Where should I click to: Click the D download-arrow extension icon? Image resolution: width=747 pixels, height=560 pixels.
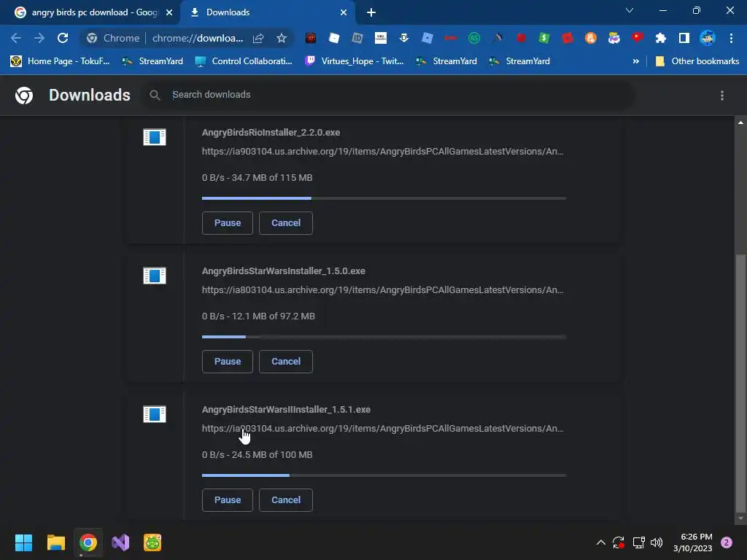(x=404, y=38)
